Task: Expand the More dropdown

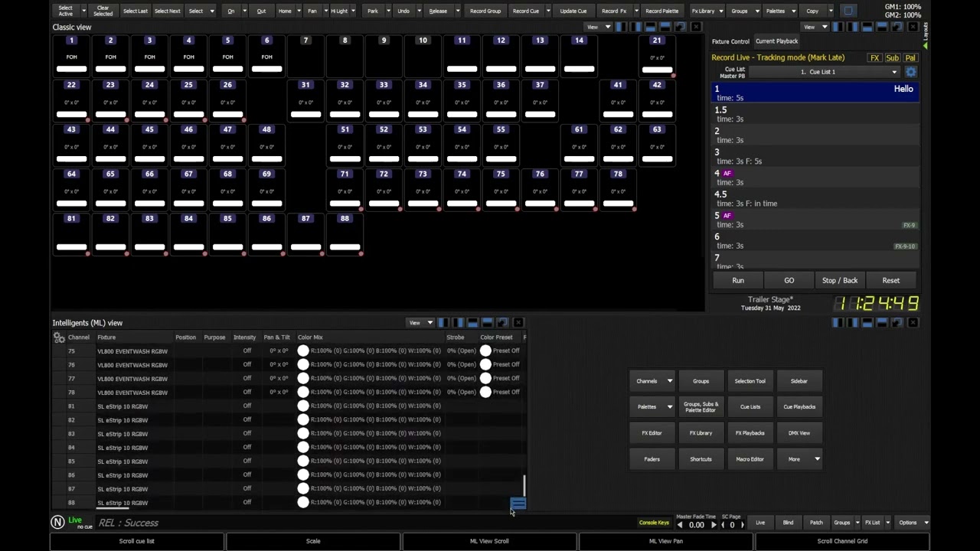Action: (817, 459)
